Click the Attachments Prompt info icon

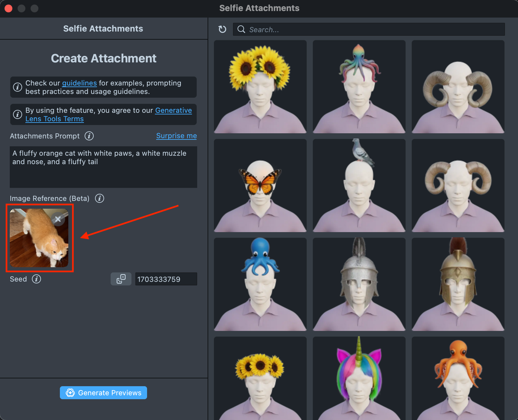click(x=89, y=136)
